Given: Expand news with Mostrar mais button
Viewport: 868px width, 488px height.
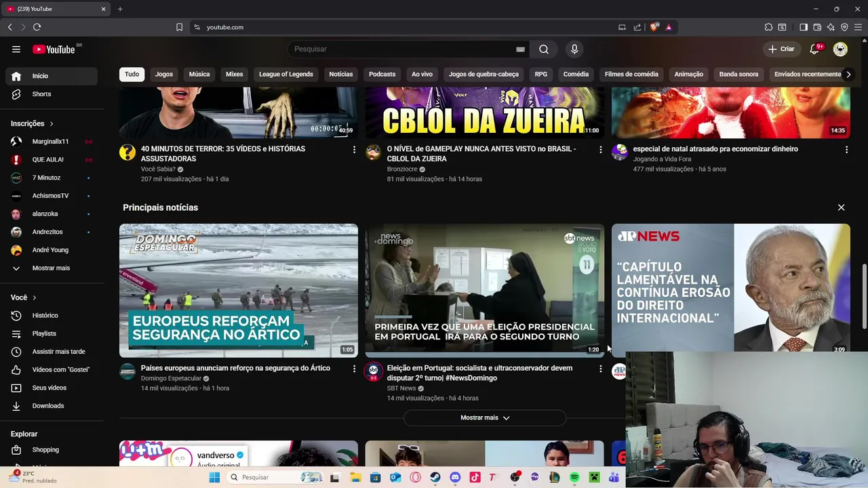Looking at the screenshot, I should 485,418.
